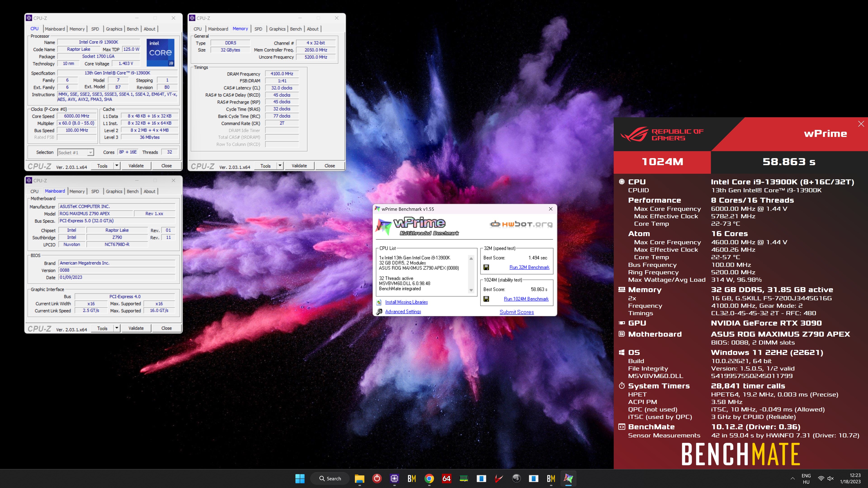The image size is (868, 488).
Task: Click the Core Voltage 1.403 V field
Action: click(x=126, y=64)
